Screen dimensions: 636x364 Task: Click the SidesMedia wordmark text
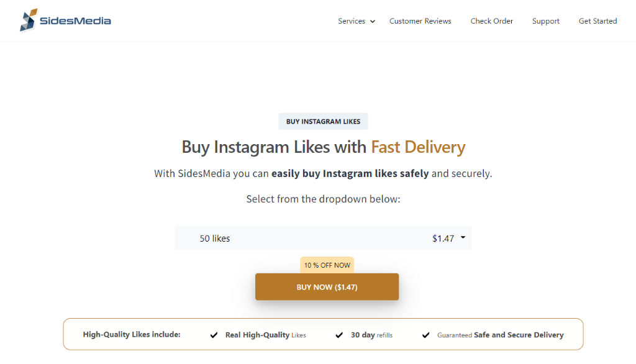[x=75, y=21]
